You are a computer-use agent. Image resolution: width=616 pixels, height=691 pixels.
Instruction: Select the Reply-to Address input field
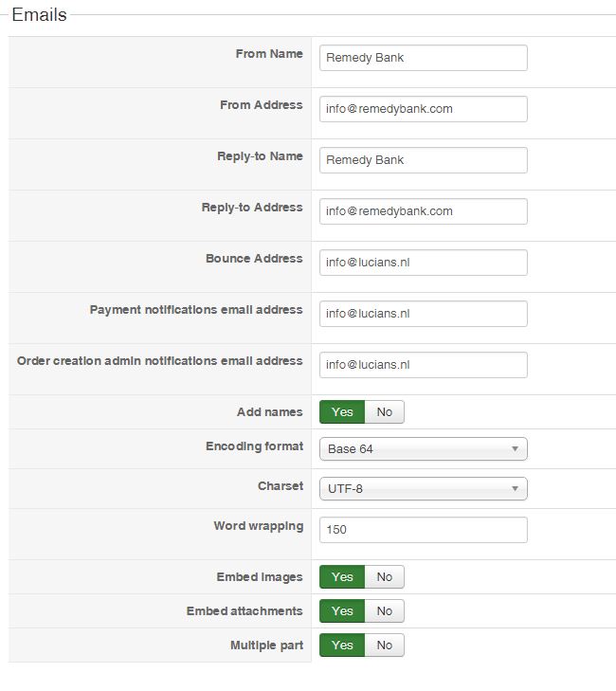(x=423, y=211)
